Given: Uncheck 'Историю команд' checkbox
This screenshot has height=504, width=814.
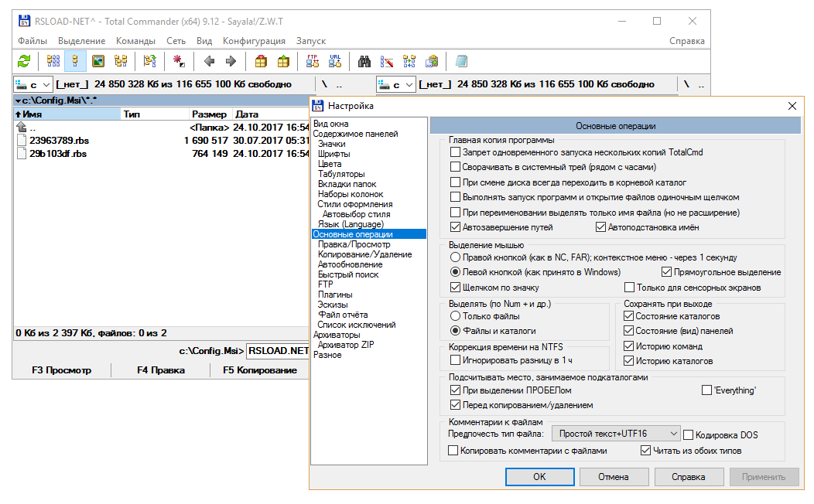Looking at the screenshot, I should [x=628, y=346].
